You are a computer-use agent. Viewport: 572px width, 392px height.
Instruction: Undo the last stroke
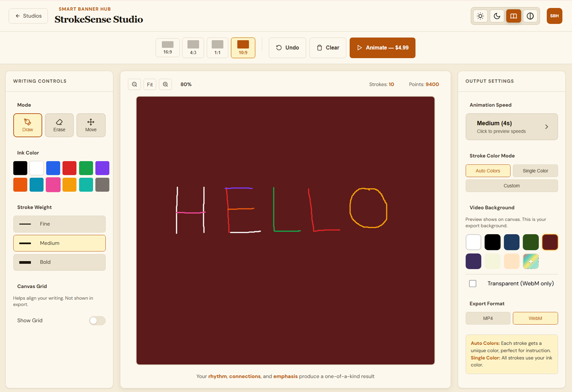[x=288, y=48]
